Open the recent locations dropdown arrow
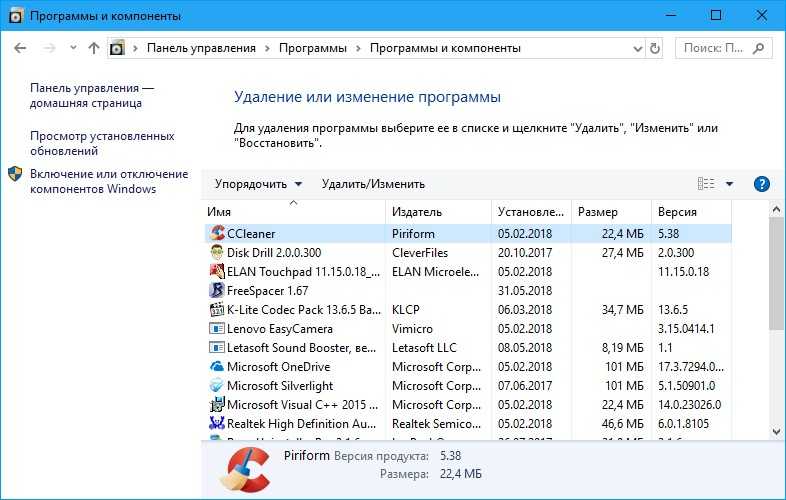 (73, 48)
